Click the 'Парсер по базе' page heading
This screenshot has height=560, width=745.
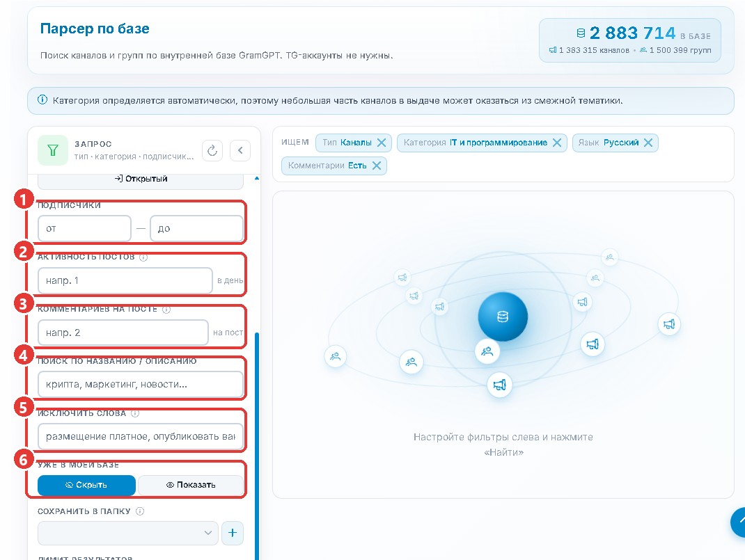pos(95,29)
